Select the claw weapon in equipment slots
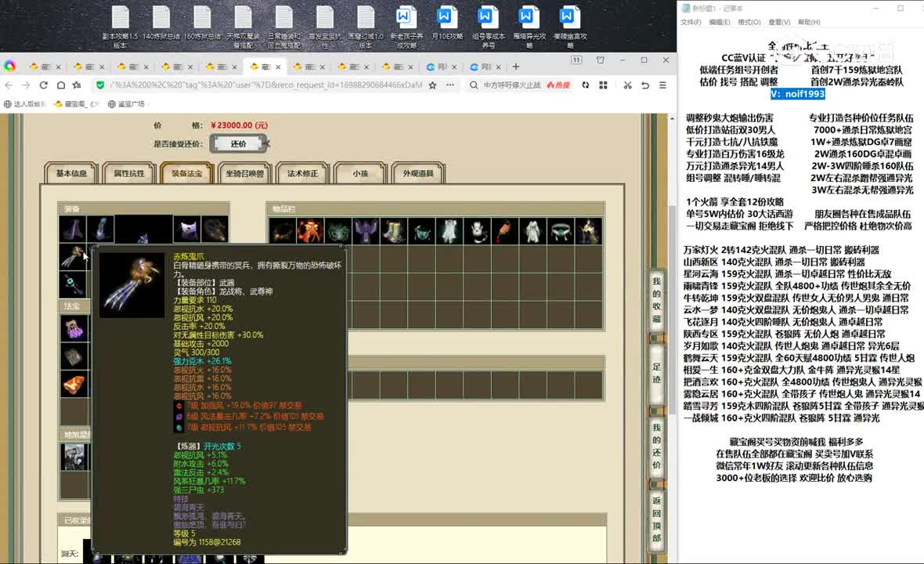The height and width of the screenshot is (564, 924). pyautogui.click(x=73, y=257)
